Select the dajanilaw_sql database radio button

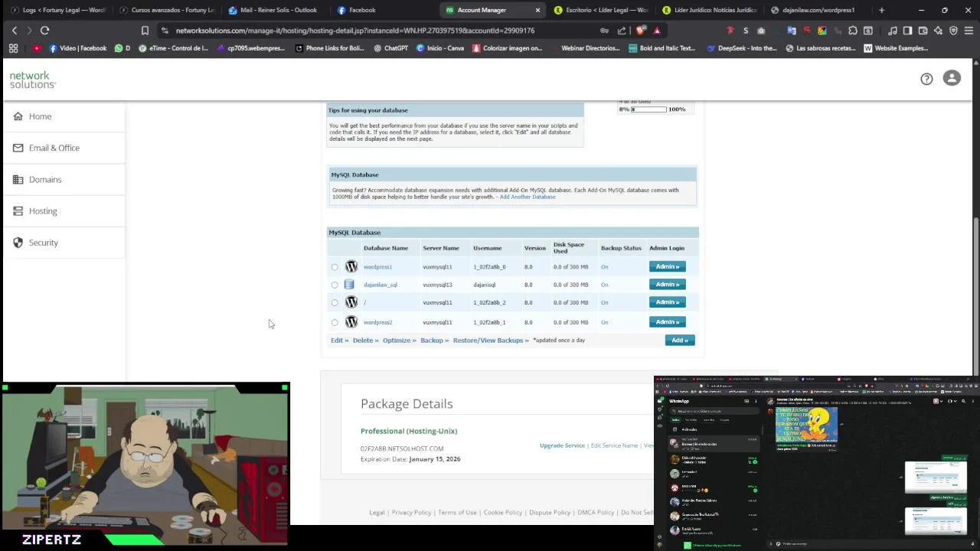[335, 285]
